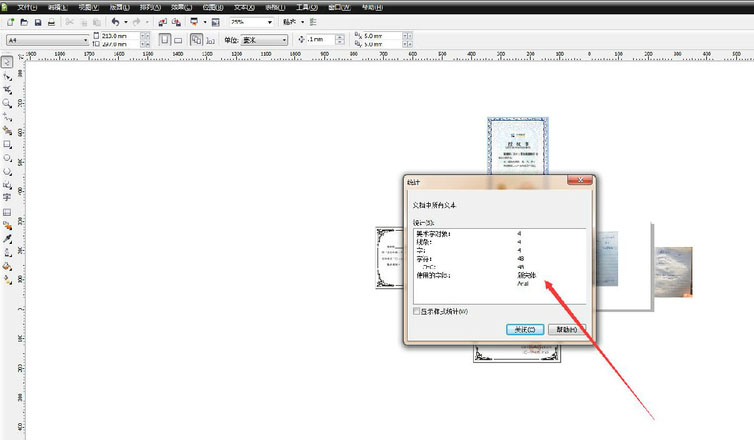Open the 文件(F) menu
The width and height of the screenshot is (754, 440).
click(27, 7)
